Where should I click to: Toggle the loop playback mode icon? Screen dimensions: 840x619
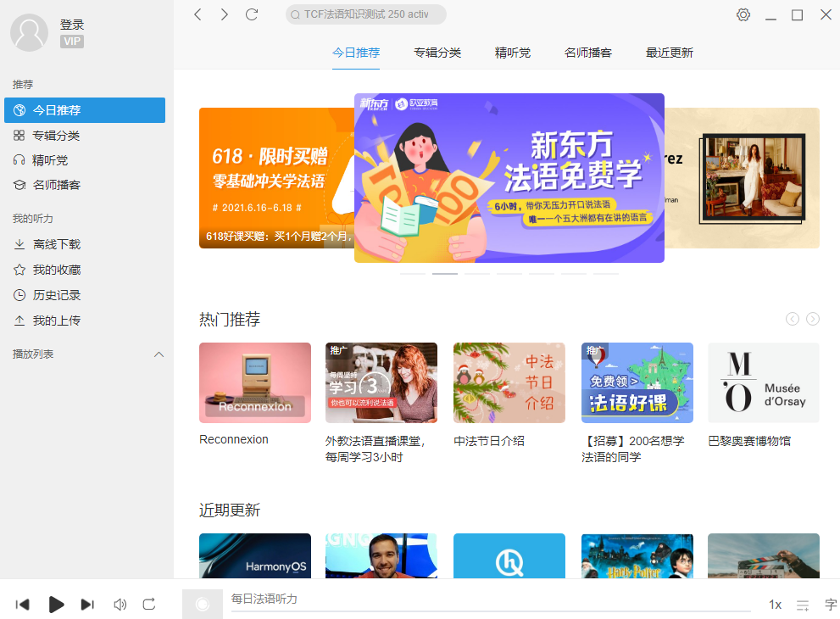149,605
